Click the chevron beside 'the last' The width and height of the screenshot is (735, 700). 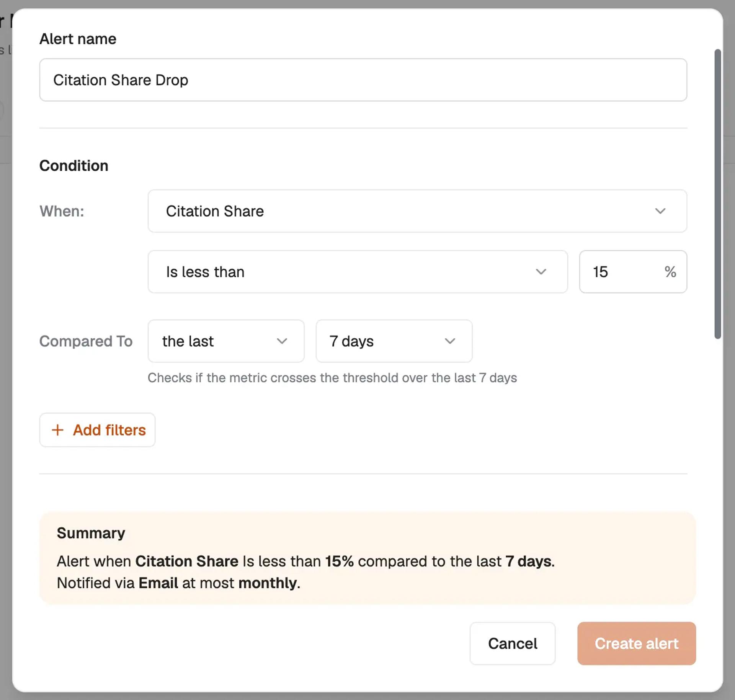point(282,341)
